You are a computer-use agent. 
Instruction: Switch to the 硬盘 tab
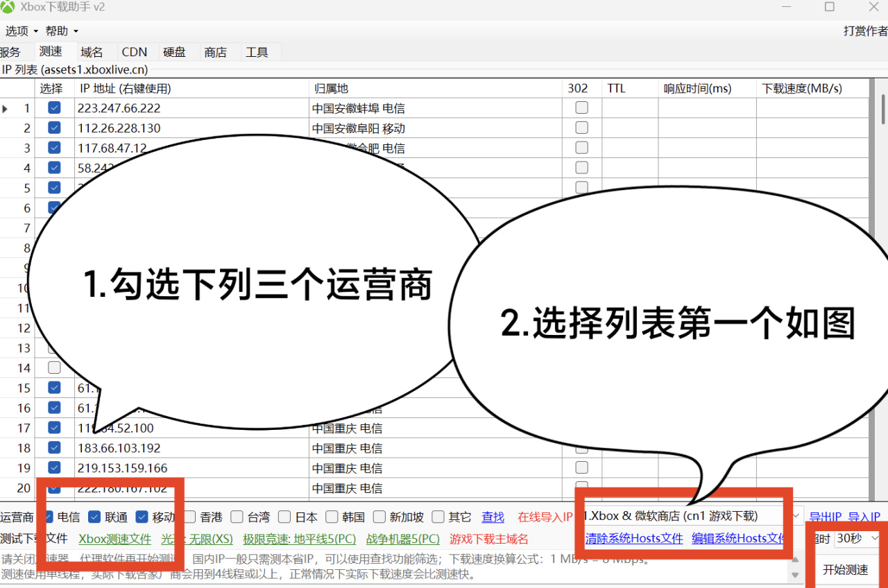tap(174, 52)
